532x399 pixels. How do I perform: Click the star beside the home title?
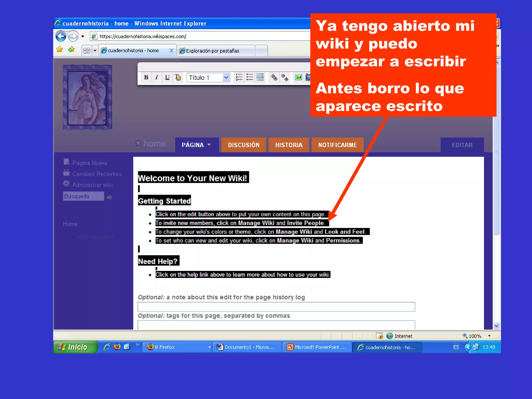138,143
